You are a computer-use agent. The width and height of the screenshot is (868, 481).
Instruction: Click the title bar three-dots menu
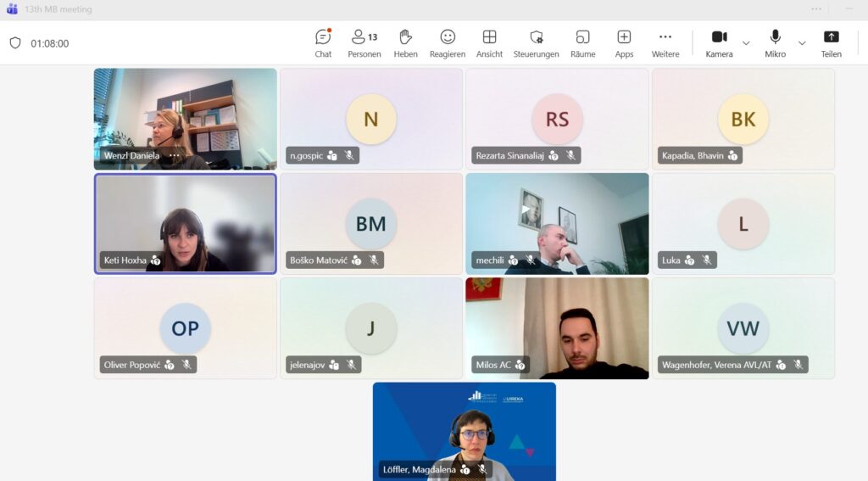816,9
